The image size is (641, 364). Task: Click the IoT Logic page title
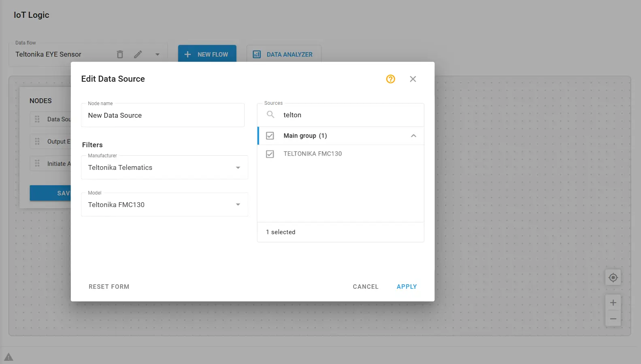(x=32, y=15)
